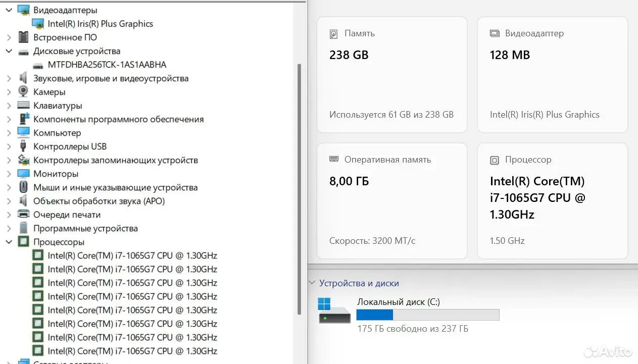Click the Камеры webcam icon
Viewport: 638px width, 364px height.
click(23, 92)
